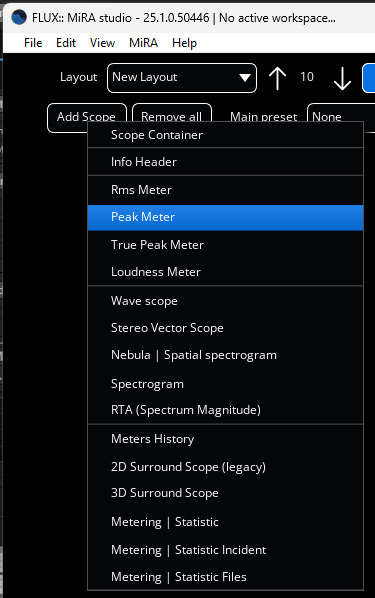Expand the Main preset None dropdown
The image size is (375, 598).
click(x=341, y=116)
